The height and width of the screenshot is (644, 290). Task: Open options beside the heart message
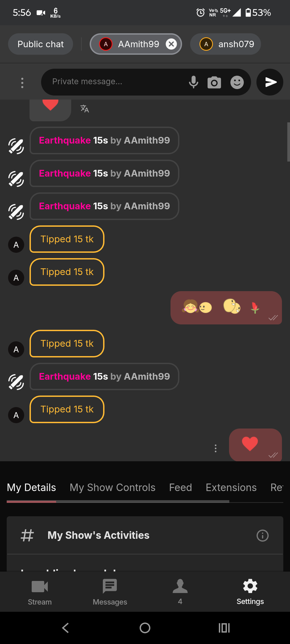[215, 448]
